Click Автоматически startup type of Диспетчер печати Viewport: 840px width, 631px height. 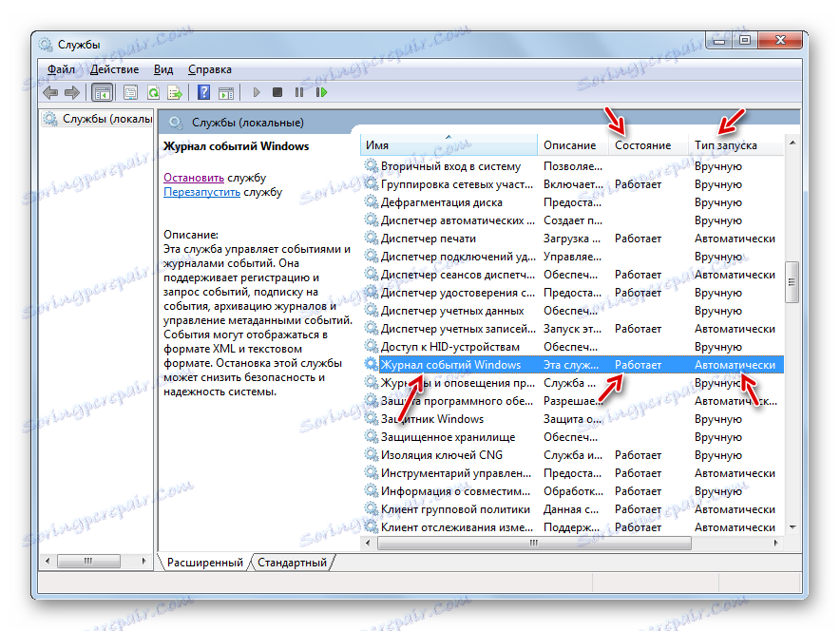pyautogui.click(x=735, y=239)
